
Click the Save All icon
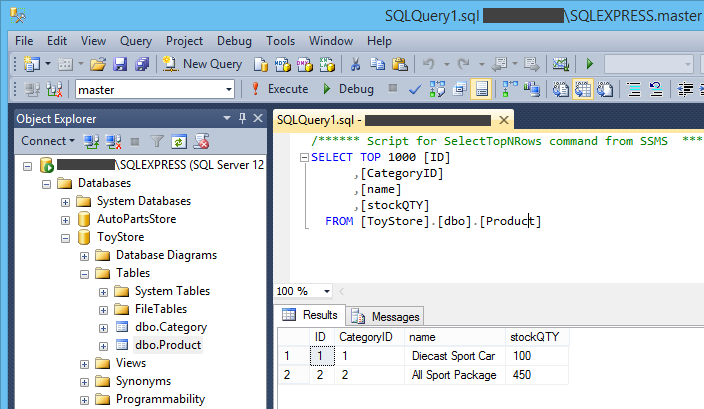[x=142, y=64]
